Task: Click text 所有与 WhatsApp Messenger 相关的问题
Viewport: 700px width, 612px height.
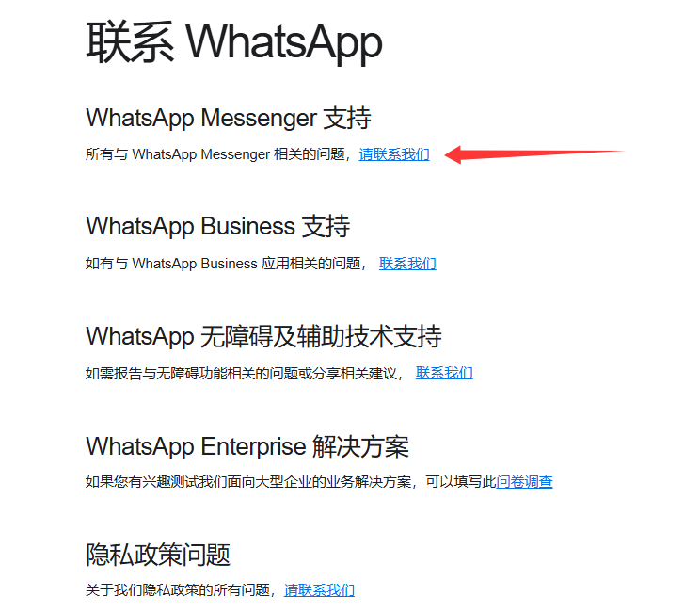Action: coord(215,154)
